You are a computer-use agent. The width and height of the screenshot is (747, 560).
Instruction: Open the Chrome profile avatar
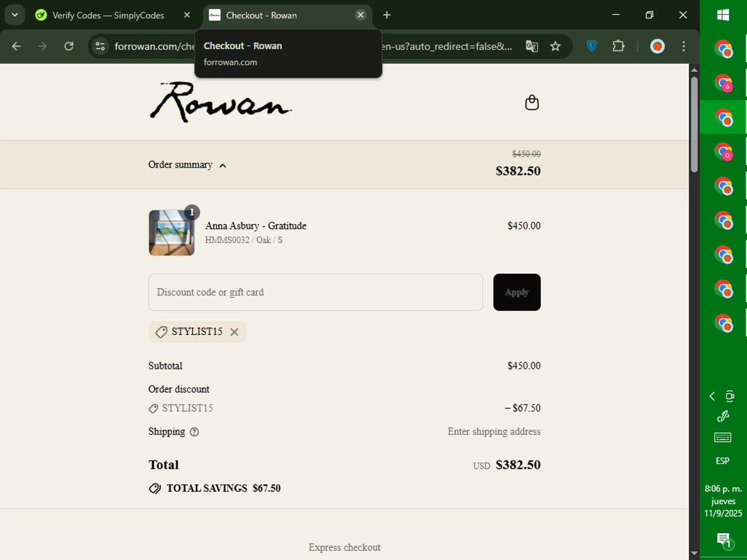click(657, 46)
